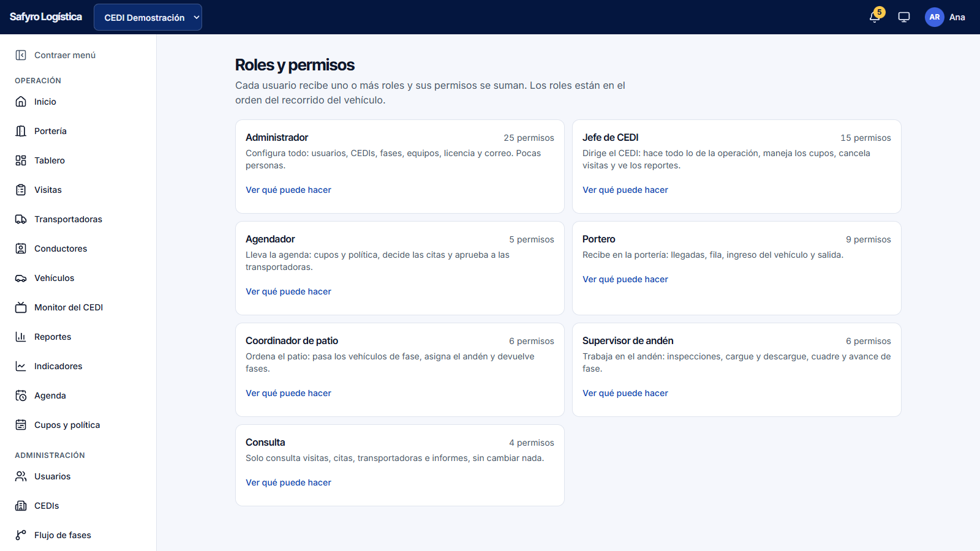Click the Usuarios people icon
The height and width of the screenshot is (551, 980).
pyautogui.click(x=21, y=476)
